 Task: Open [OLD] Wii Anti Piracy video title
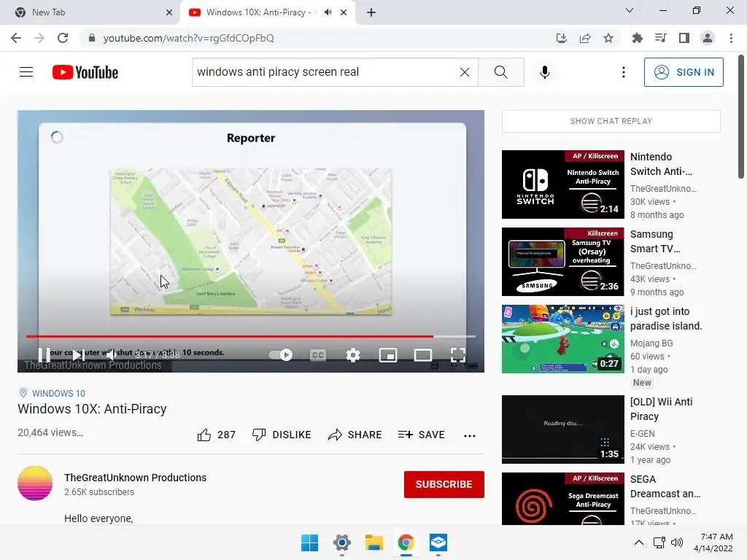tap(661, 409)
